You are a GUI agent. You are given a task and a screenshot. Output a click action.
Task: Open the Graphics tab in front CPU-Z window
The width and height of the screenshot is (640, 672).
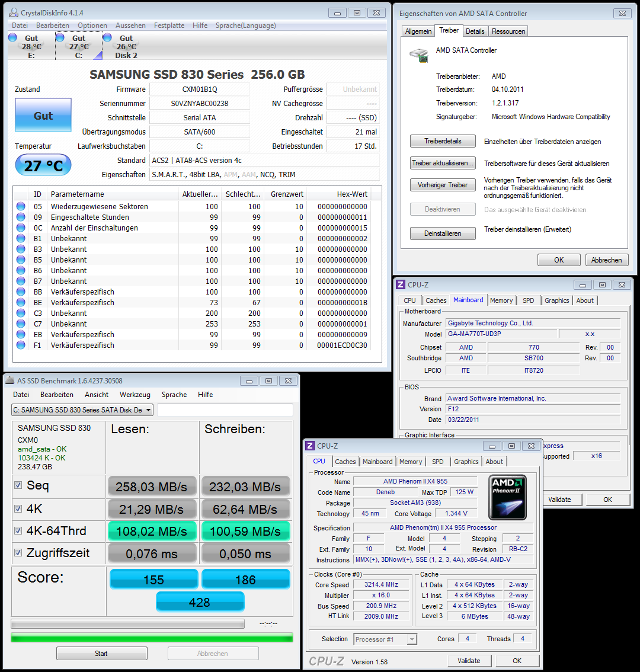466,462
